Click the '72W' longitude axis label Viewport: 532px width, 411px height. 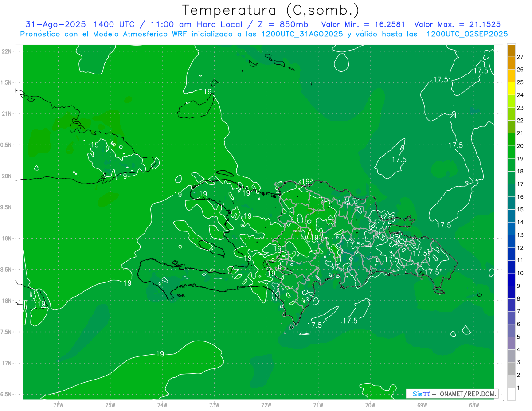point(266,405)
